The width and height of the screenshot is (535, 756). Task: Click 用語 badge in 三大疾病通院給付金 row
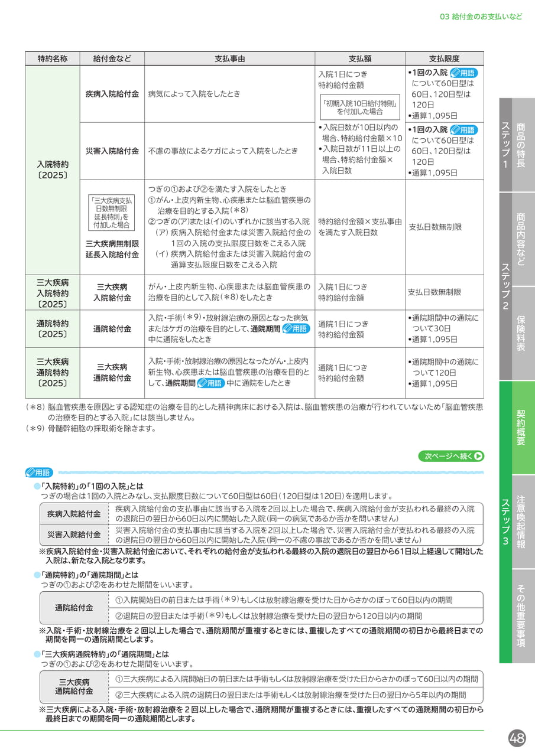[x=210, y=383]
